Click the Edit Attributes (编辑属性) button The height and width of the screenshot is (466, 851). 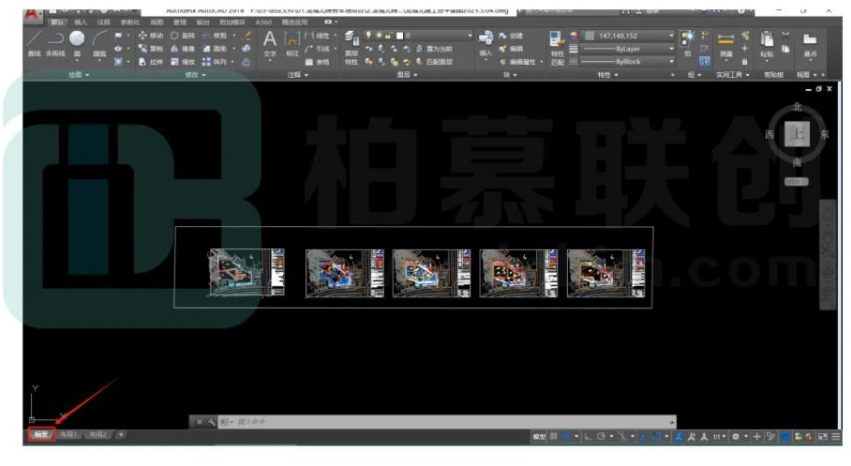pos(518,62)
